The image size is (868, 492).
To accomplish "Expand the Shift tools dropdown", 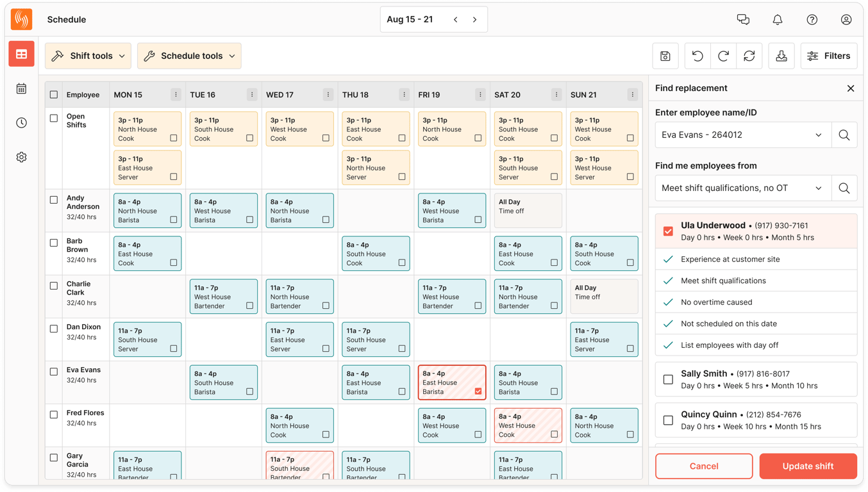I will (x=88, y=56).
